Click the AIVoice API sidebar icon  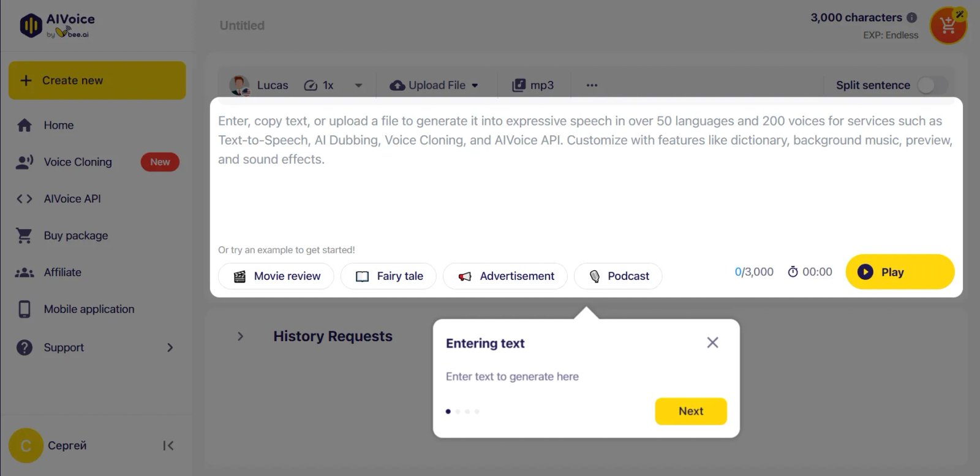(24, 198)
